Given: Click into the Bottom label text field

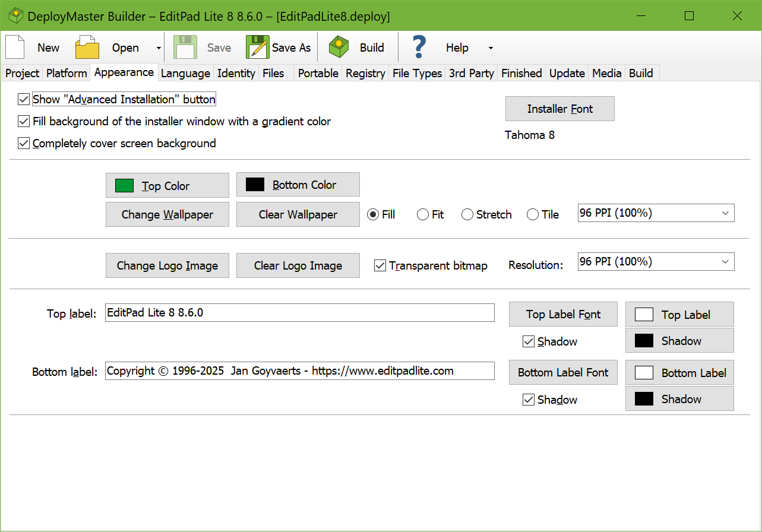Looking at the screenshot, I should click(x=300, y=370).
